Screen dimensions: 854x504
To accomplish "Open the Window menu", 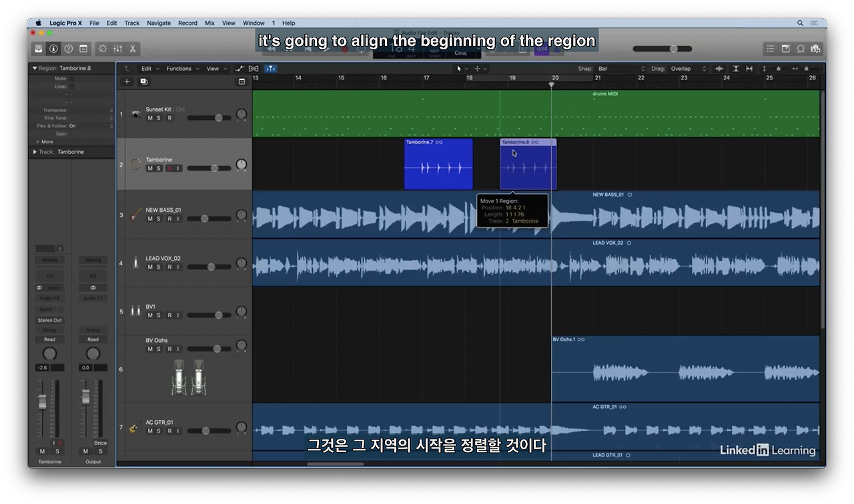I will [254, 23].
